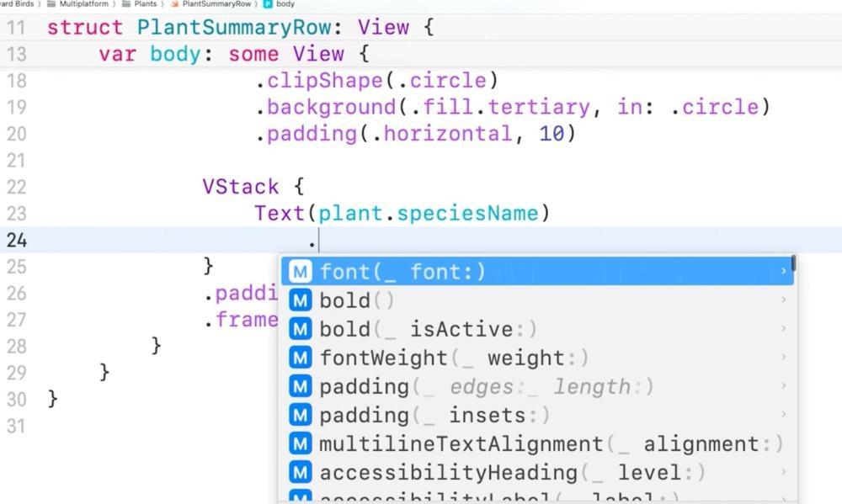
Task: Click the M badge next to bold(_ isActive:)
Action: 300,328
